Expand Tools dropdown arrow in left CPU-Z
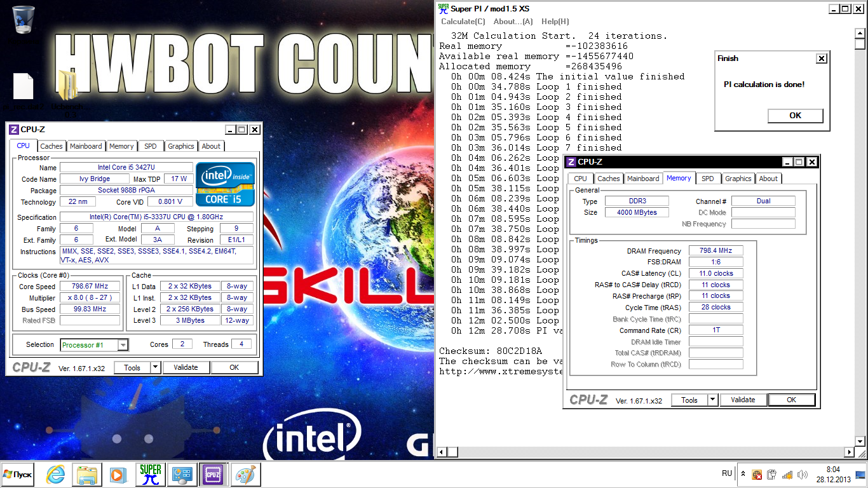Screen dimensions: 868x488 click(x=156, y=367)
